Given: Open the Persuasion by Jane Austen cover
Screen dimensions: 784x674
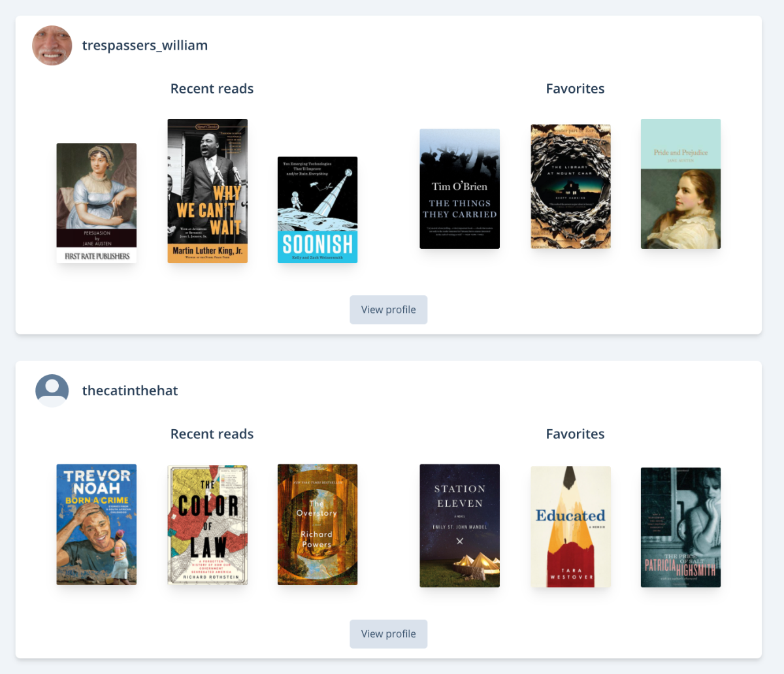Looking at the screenshot, I should [x=97, y=203].
